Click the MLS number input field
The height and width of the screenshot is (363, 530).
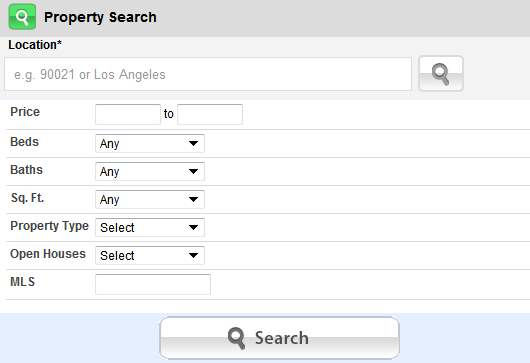153,284
